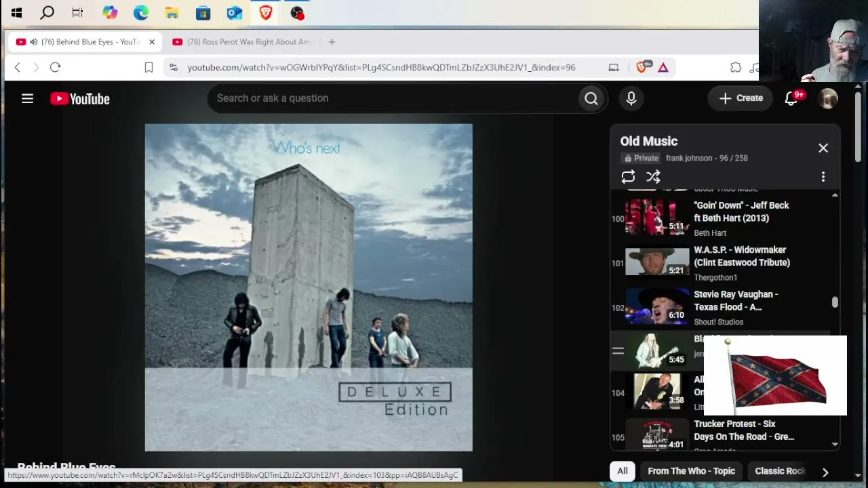The image size is (868, 488).
Task: Close the Behind Blue Eyes tab
Action: pyautogui.click(x=152, y=42)
